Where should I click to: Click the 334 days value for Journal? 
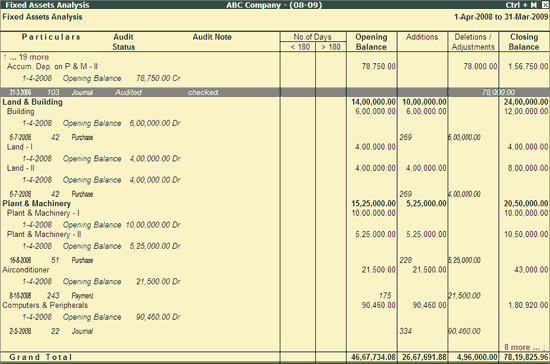click(405, 331)
